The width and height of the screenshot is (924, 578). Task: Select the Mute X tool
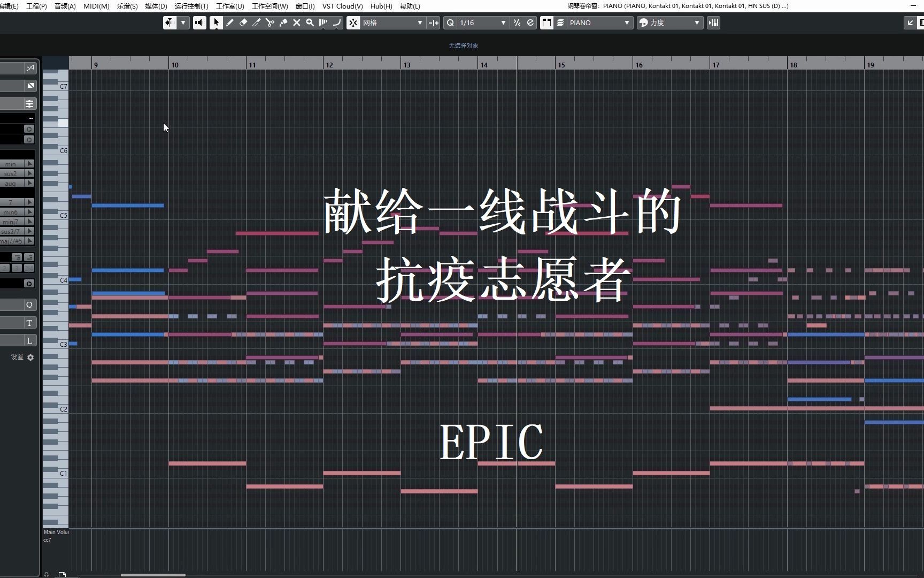coord(297,22)
